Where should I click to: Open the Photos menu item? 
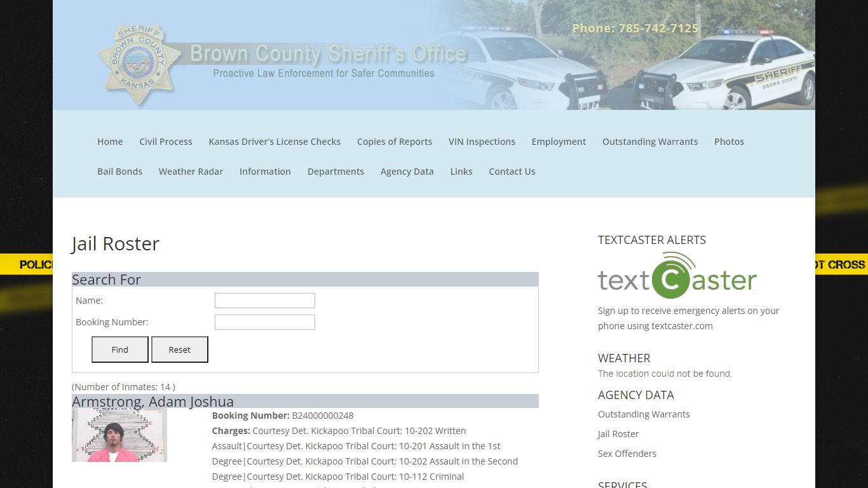(729, 142)
